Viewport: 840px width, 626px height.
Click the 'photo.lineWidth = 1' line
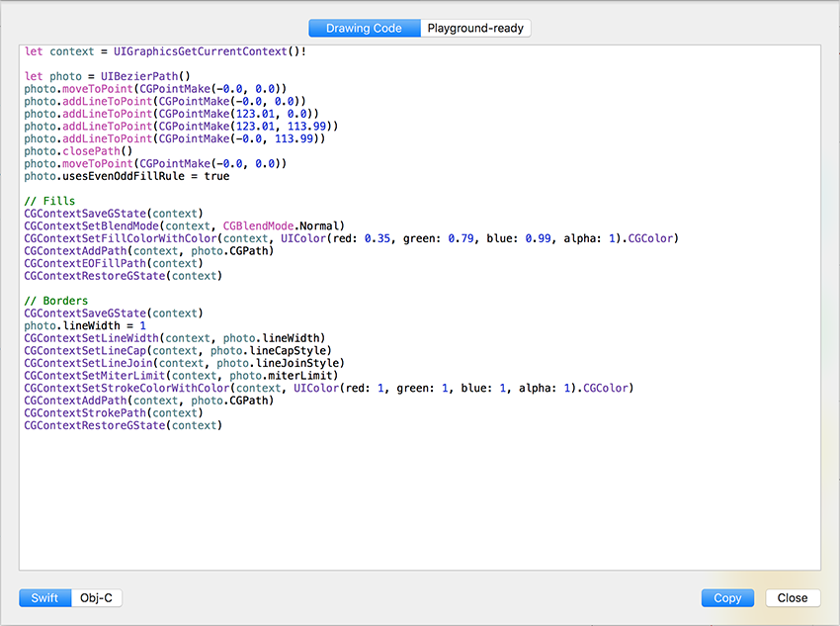click(85, 326)
